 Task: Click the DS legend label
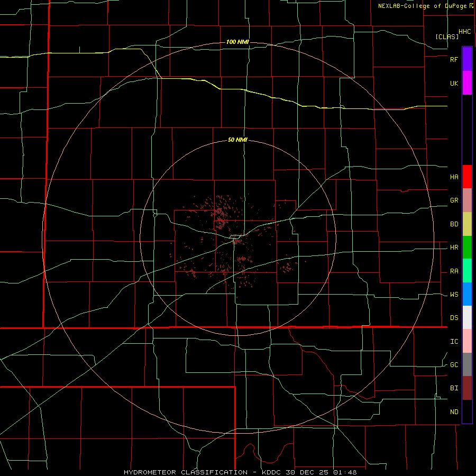[x=454, y=318]
